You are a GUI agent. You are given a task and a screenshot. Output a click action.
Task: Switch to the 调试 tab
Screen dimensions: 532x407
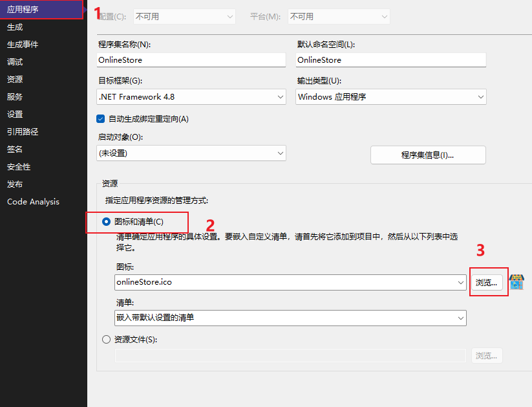tap(15, 62)
